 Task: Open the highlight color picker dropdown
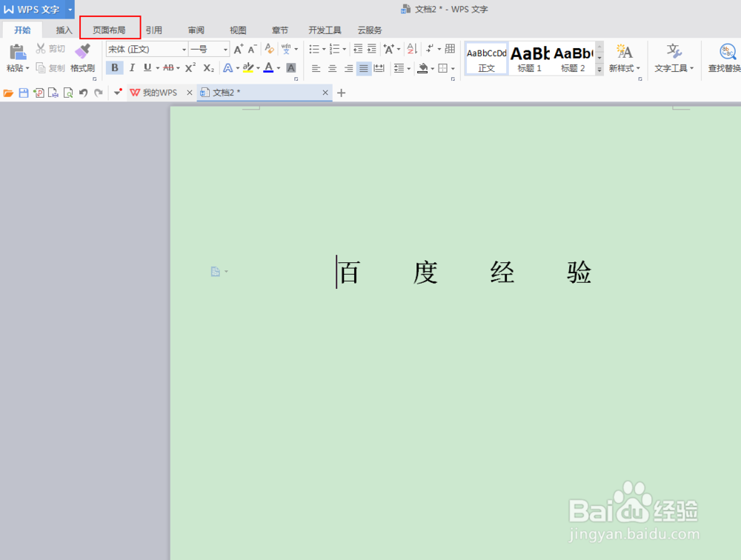(x=257, y=67)
